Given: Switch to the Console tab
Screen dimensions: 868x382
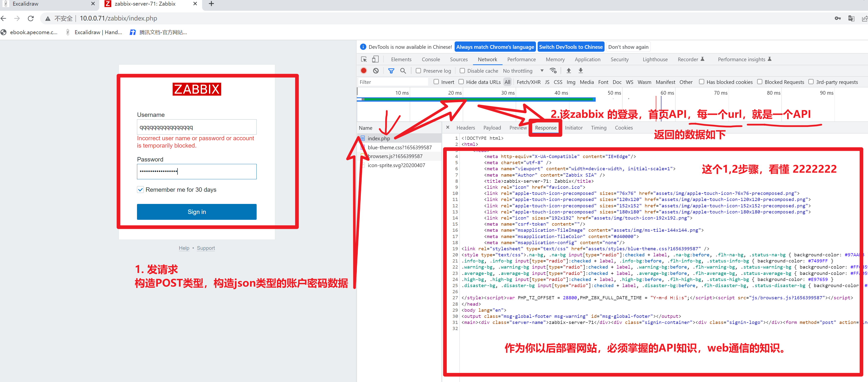Looking at the screenshot, I should tap(431, 59).
